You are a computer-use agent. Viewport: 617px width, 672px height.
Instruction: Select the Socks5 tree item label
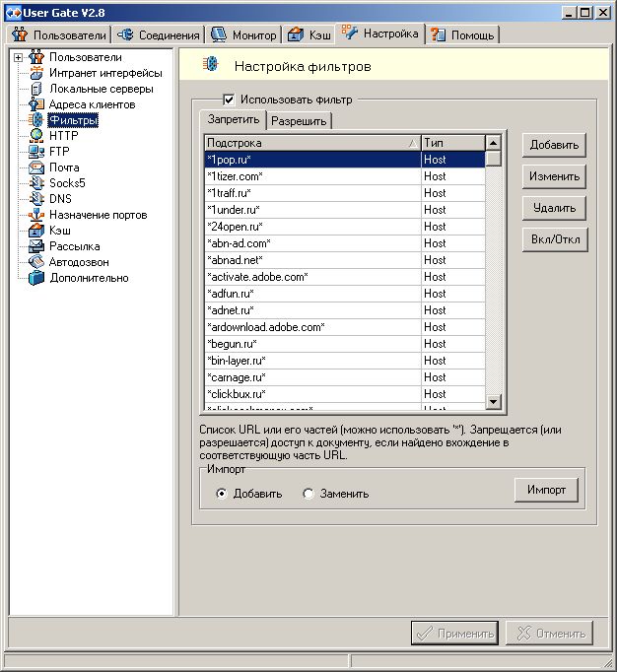click(67, 183)
